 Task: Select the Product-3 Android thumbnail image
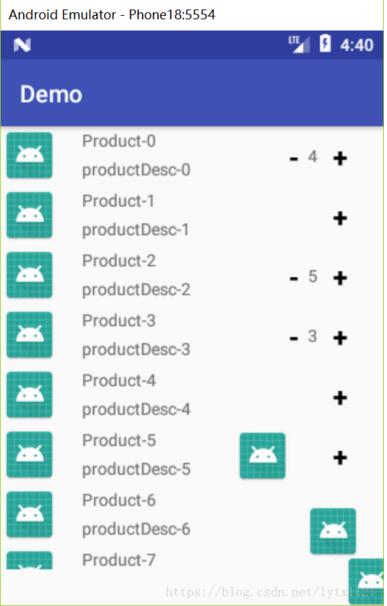point(29,335)
